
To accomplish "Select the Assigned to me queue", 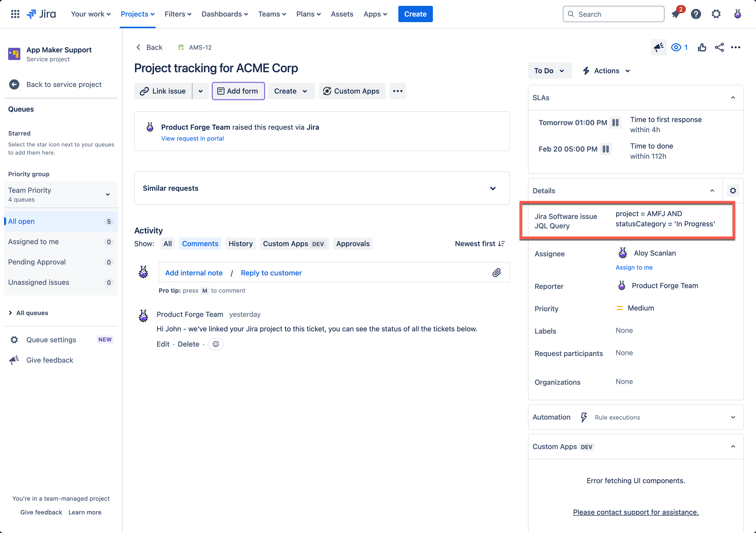I will point(61,242).
